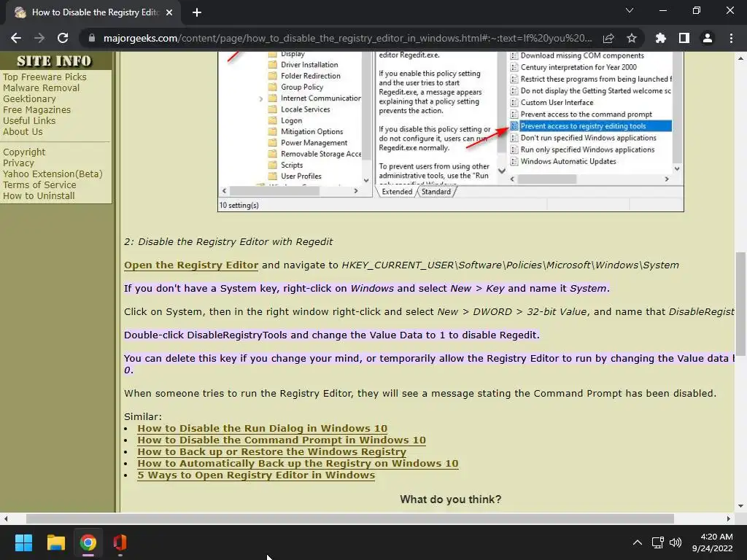
Task: Click the Chrome taskbar icon
Action: pos(88,542)
